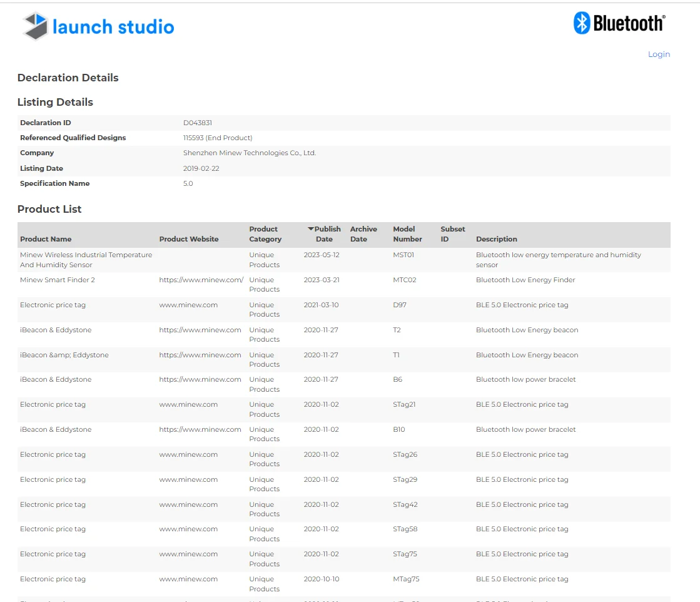Select model number B10
This screenshot has width=700, height=602.
tap(398, 430)
